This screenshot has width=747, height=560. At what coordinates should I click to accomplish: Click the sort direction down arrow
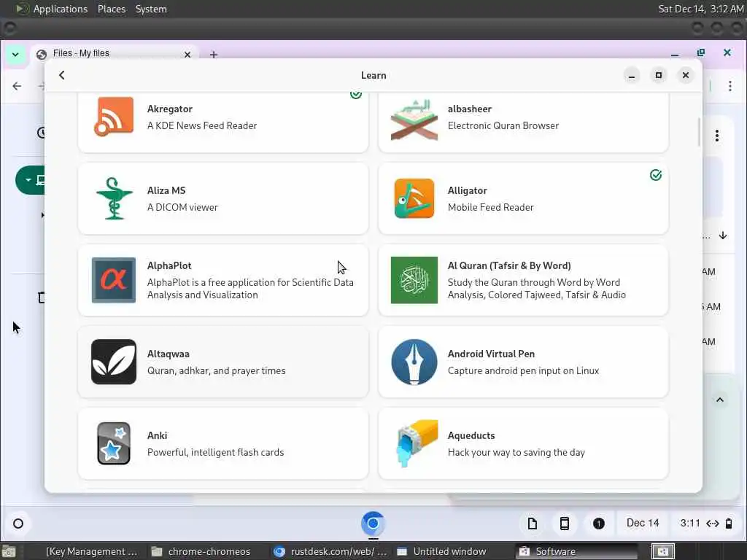723,236
